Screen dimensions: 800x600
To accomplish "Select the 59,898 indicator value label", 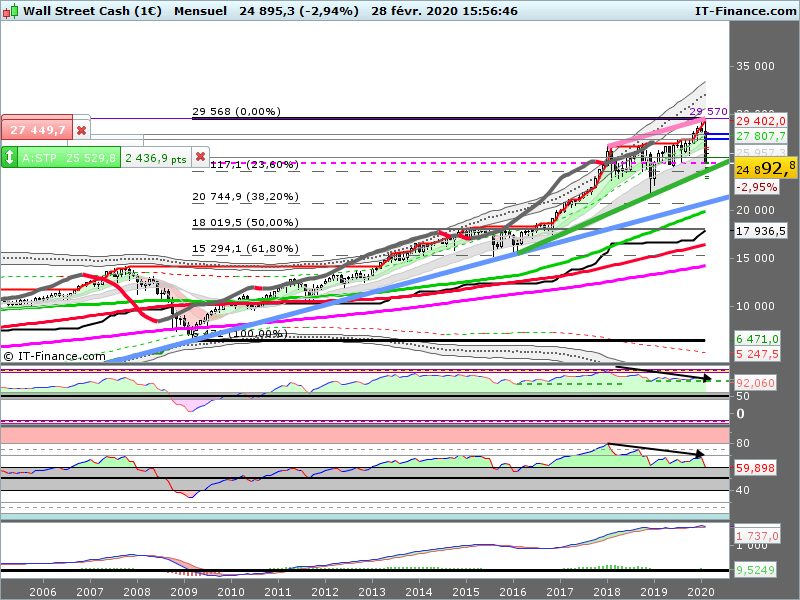I will 757,467.
